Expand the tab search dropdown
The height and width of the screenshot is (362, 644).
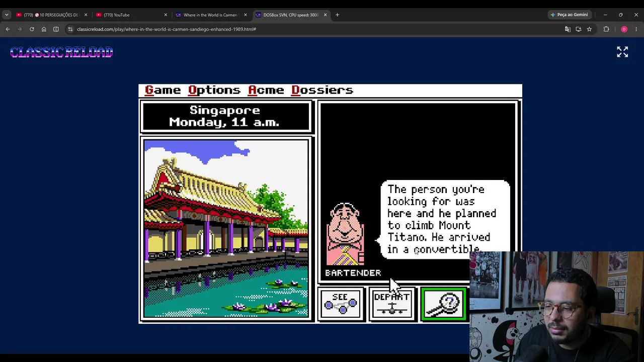coord(7,15)
